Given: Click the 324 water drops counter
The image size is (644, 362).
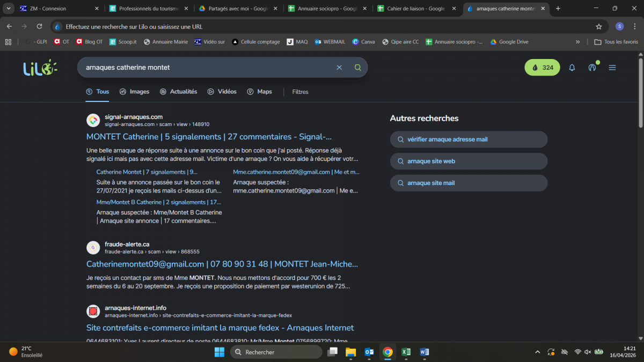Looking at the screenshot, I should tap(542, 68).
